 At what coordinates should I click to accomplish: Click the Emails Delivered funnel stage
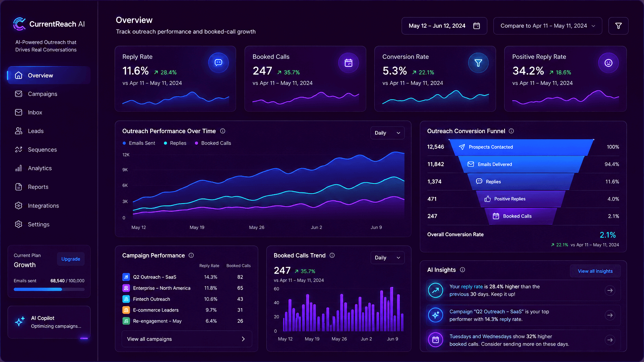[522, 164]
